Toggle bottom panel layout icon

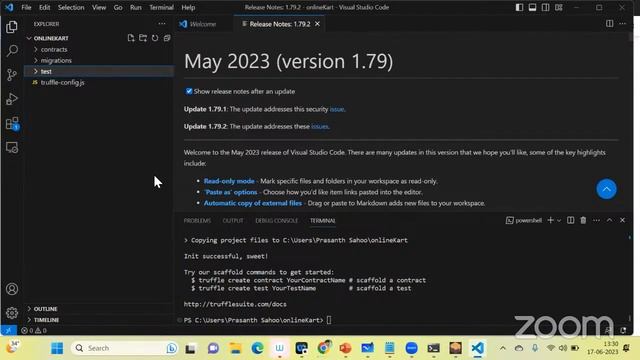click(532, 7)
